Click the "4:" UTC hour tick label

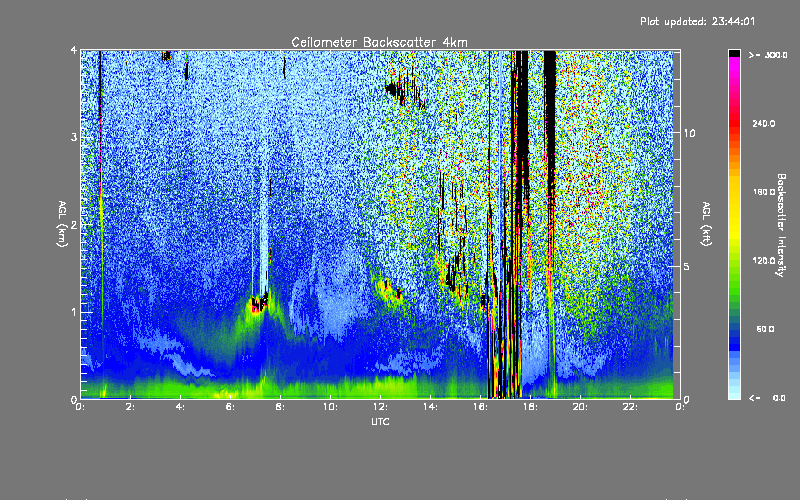pos(180,407)
